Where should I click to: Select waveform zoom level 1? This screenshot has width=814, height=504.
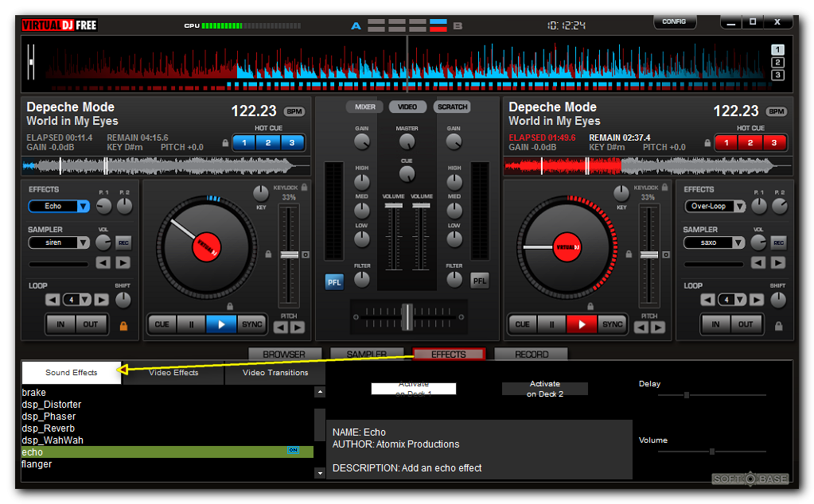777,50
